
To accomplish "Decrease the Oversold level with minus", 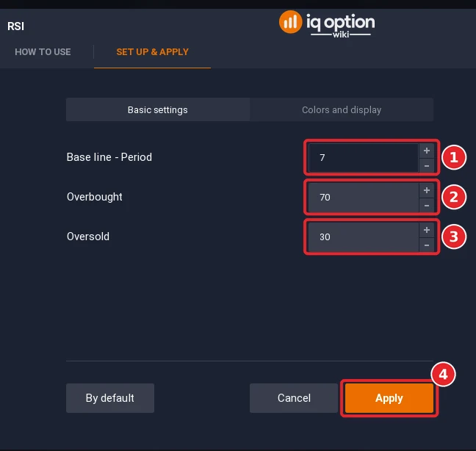I will 427,245.
